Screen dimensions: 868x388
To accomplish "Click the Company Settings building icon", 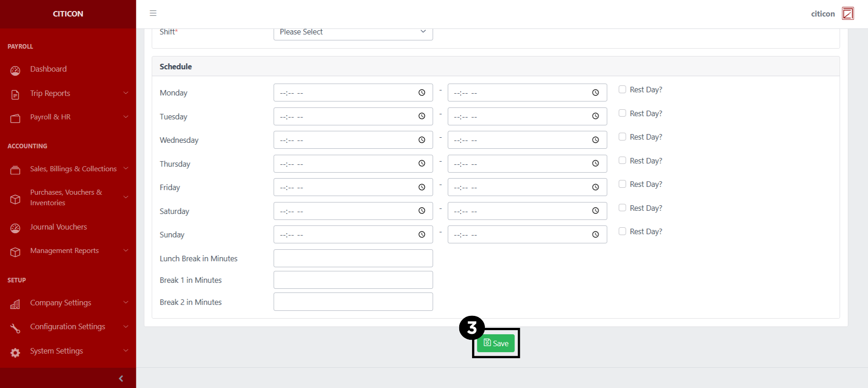I will click(x=15, y=304).
